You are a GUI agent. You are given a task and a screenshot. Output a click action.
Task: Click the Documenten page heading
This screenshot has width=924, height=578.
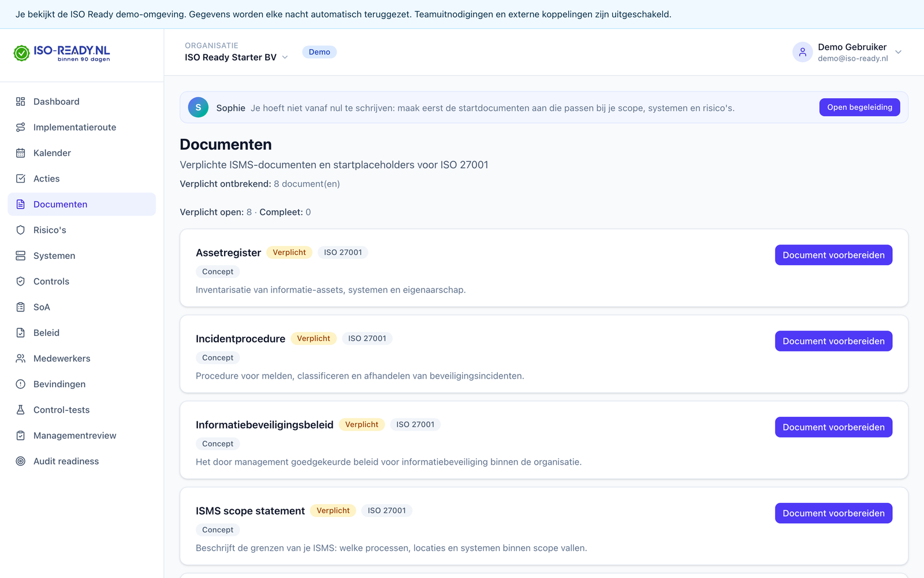pos(226,144)
